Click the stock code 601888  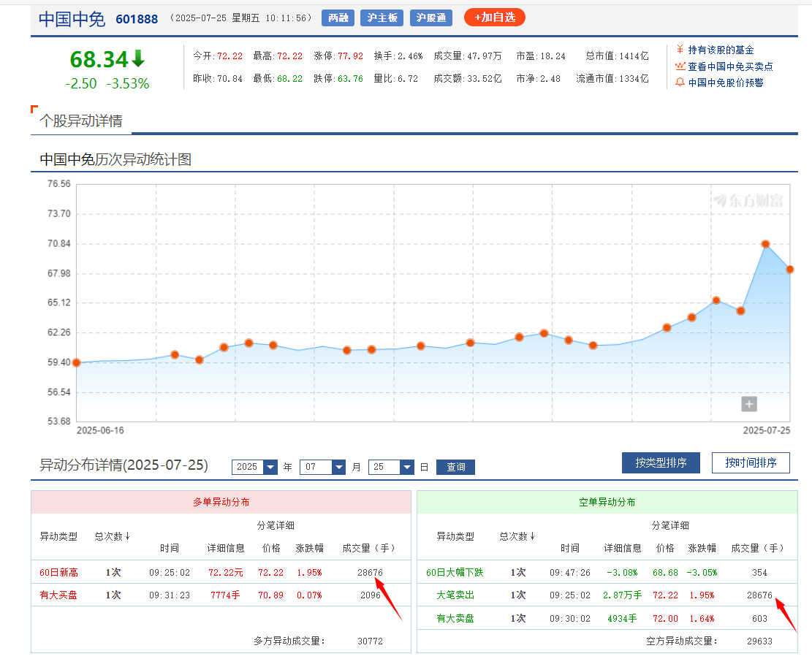(x=137, y=19)
